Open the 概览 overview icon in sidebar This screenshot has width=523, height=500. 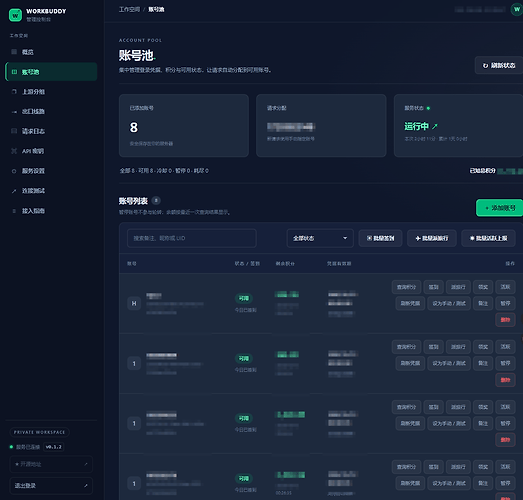click(14, 52)
